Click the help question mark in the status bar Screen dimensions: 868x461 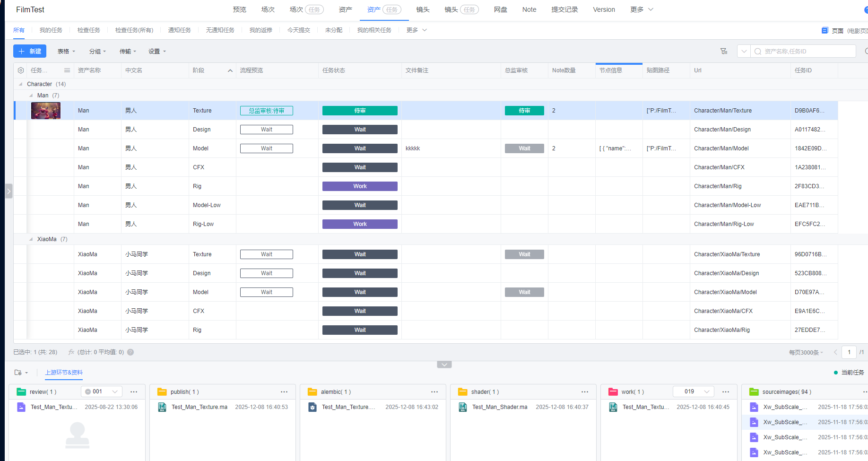(x=130, y=352)
